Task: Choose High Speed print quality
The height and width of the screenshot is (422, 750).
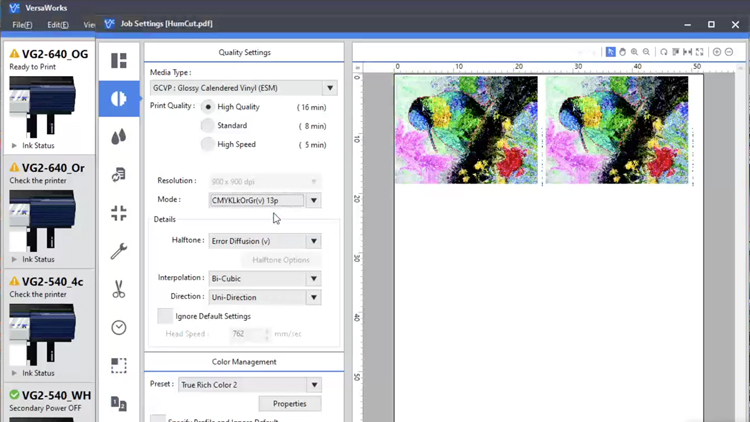Action: coord(208,145)
